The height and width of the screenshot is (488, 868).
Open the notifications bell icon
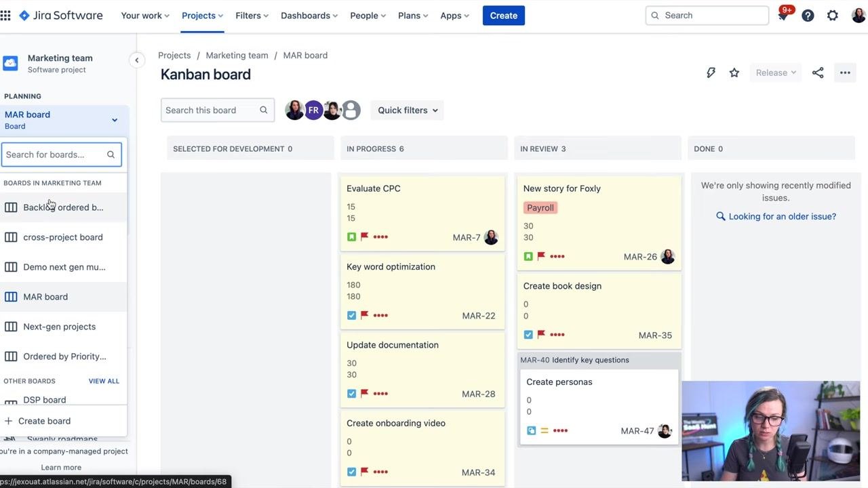click(783, 16)
